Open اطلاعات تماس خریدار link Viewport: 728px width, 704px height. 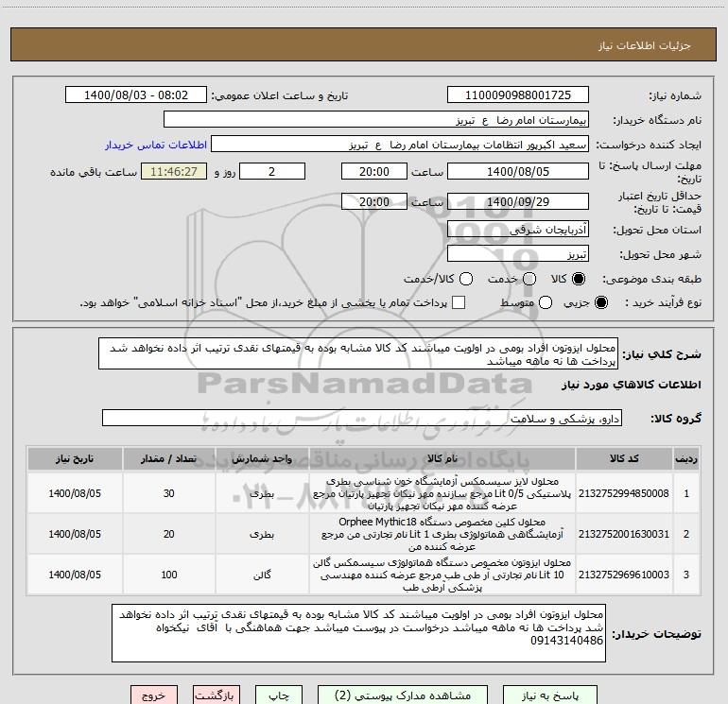pyautogui.click(x=156, y=145)
